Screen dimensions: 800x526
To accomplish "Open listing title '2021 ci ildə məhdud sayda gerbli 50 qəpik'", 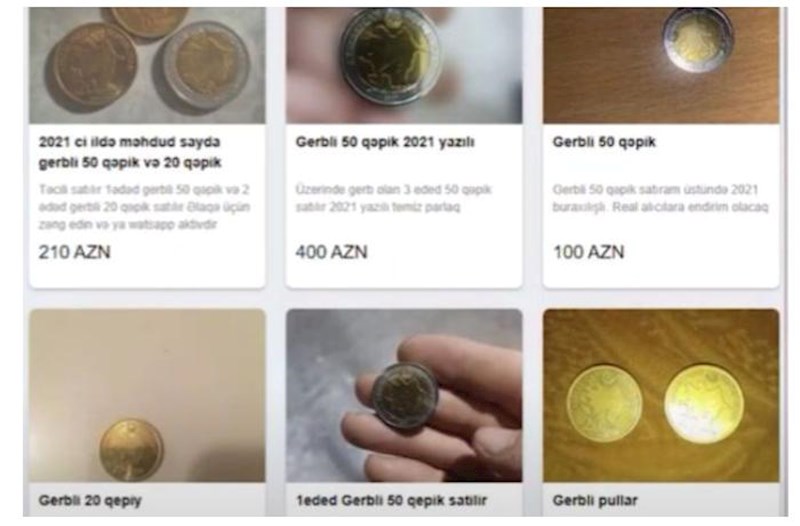I will (x=130, y=152).
